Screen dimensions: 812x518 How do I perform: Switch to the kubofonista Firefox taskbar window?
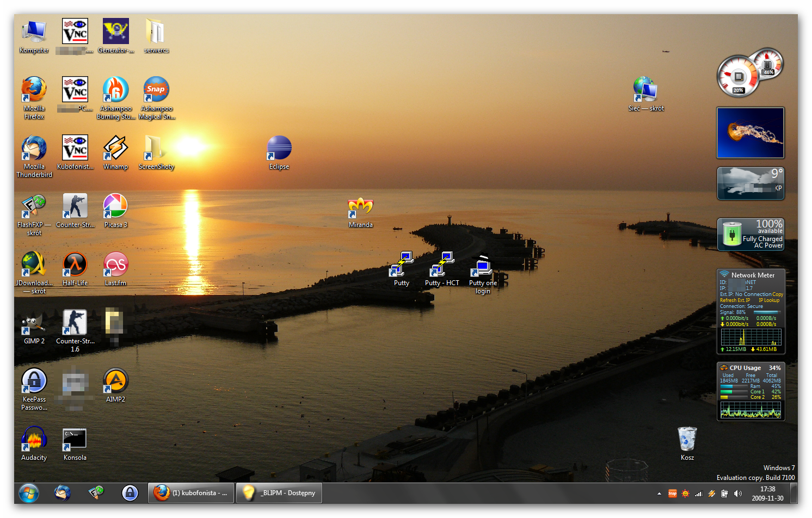point(191,493)
